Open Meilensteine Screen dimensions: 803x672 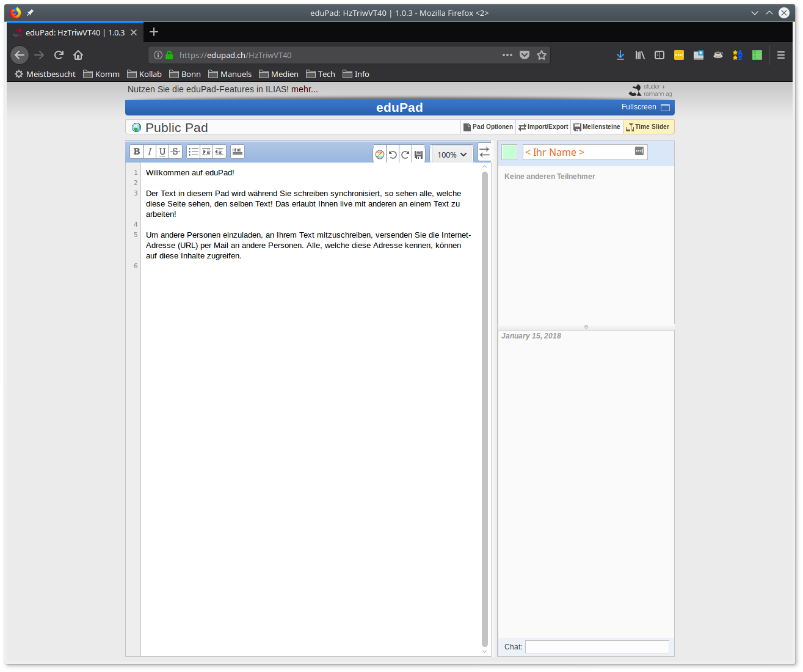[x=597, y=127]
